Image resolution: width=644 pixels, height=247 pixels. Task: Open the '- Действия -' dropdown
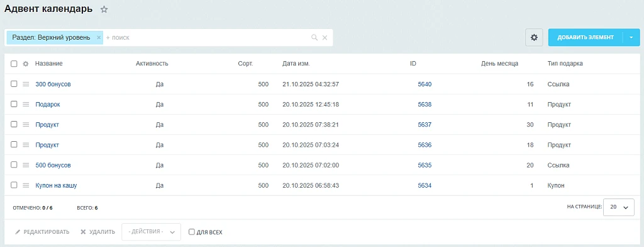tap(151, 232)
